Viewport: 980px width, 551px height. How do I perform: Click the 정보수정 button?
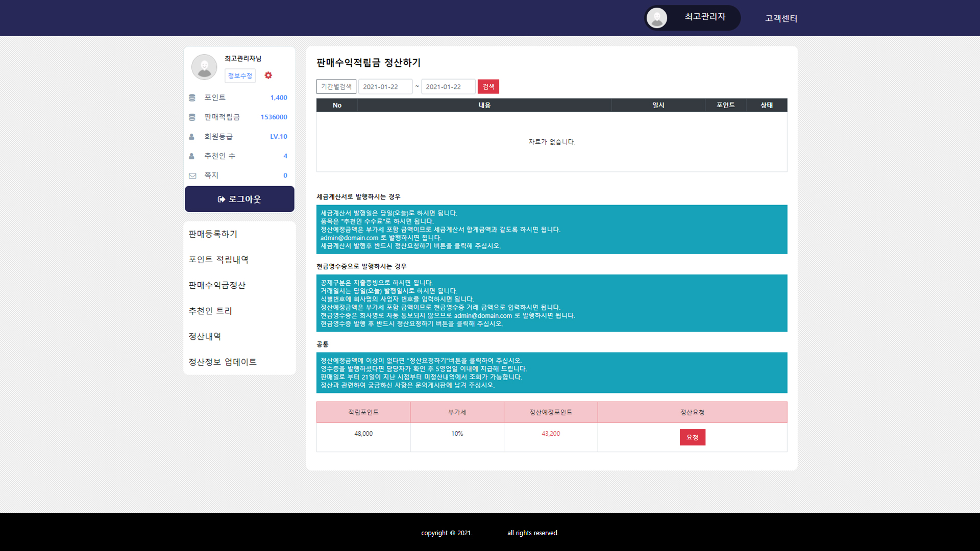point(240,76)
